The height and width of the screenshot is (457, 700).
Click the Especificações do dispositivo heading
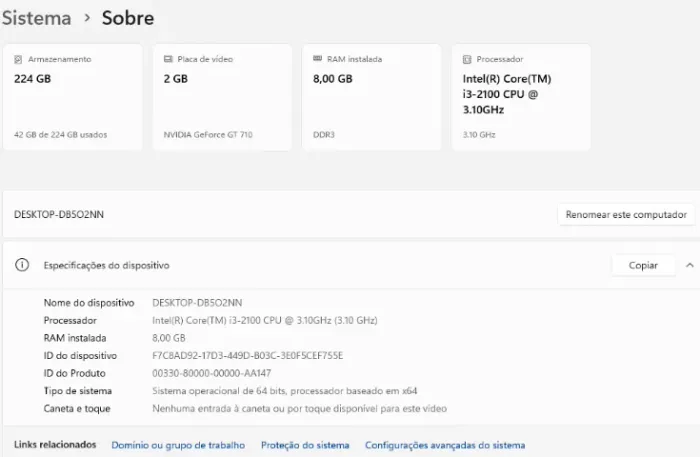(x=106, y=266)
